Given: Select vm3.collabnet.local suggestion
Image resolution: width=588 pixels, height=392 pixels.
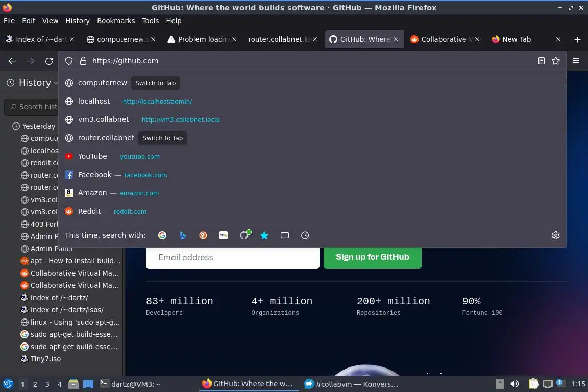Looking at the screenshot, I should point(312,119).
